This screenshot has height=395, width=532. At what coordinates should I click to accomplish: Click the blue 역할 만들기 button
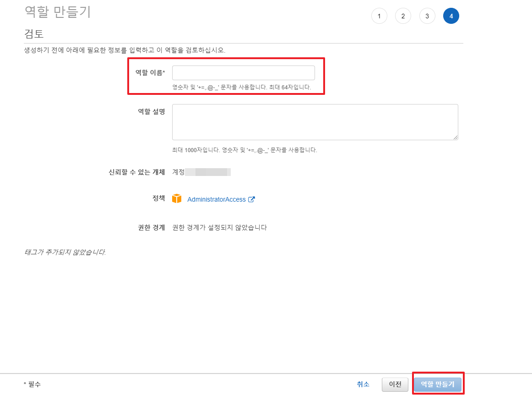click(437, 384)
